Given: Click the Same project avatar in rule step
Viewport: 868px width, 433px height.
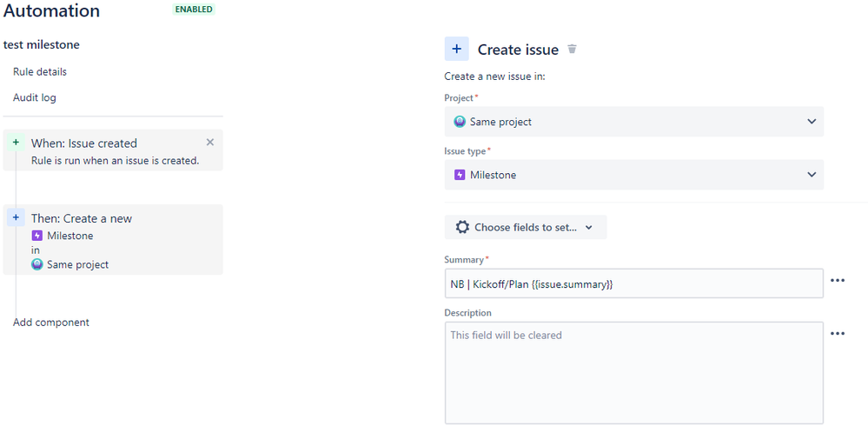Looking at the screenshot, I should (x=37, y=265).
